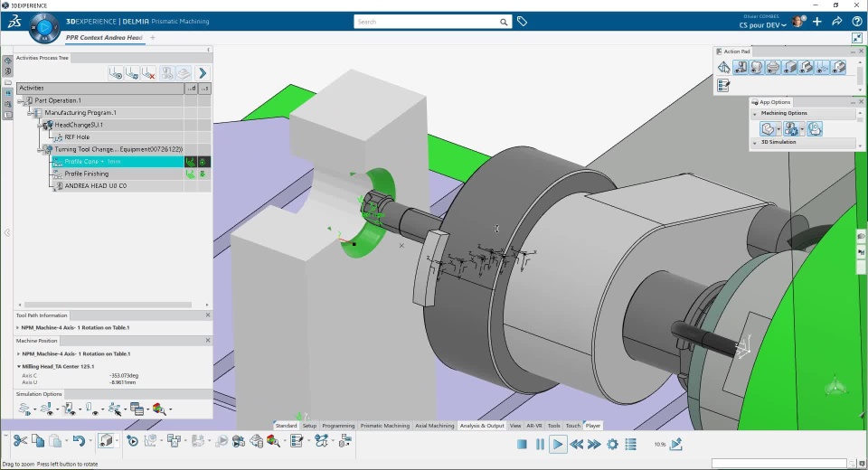This screenshot has width=868, height=470.
Task: Stop the simulation
Action: (522, 444)
